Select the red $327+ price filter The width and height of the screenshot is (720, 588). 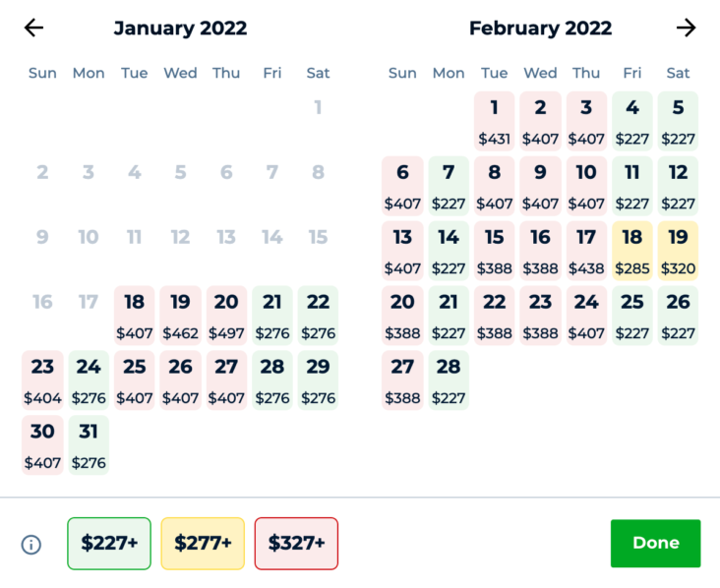(x=297, y=544)
